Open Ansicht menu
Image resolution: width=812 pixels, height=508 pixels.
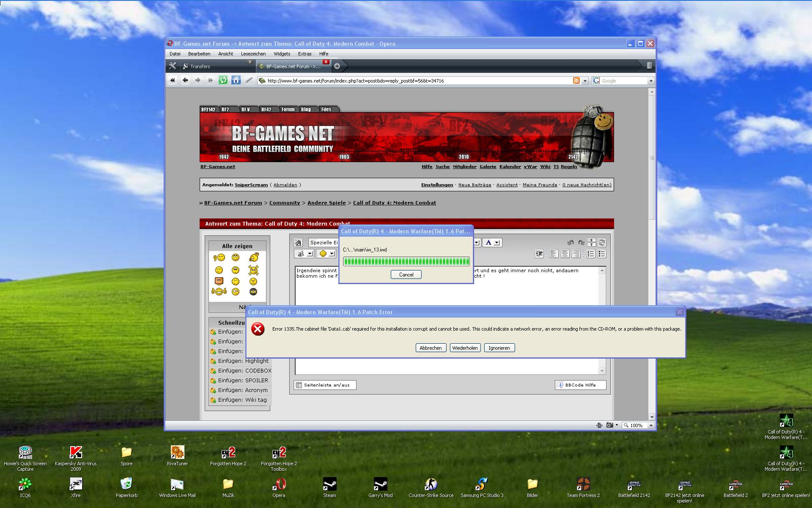pyautogui.click(x=225, y=54)
